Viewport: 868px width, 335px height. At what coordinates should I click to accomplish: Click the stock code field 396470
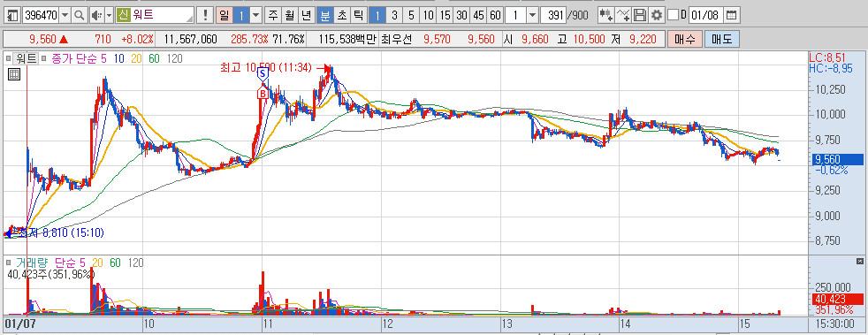41,16
